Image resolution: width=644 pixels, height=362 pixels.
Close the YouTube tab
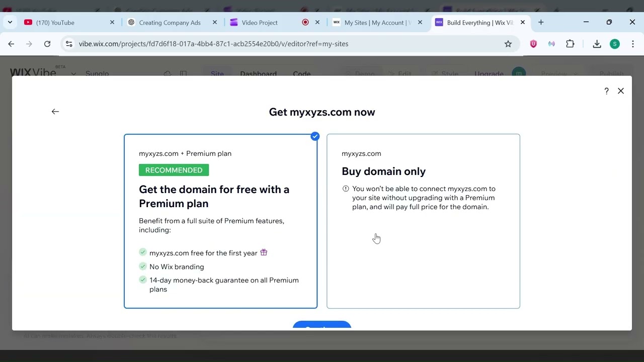pyautogui.click(x=112, y=22)
